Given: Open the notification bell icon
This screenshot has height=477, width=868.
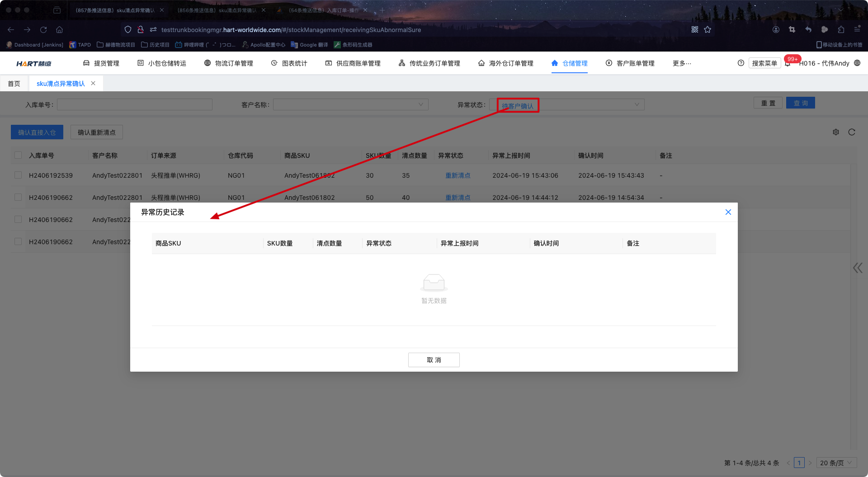Looking at the screenshot, I should (788, 64).
